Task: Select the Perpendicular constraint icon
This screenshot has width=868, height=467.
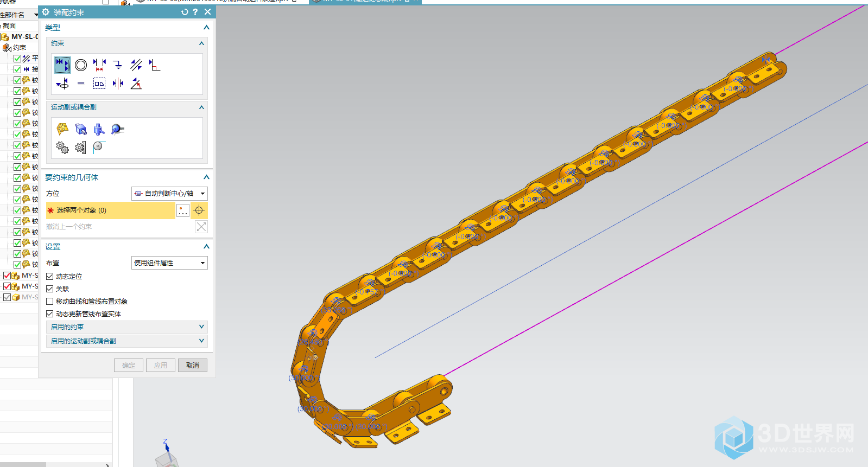Action: click(155, 65)
